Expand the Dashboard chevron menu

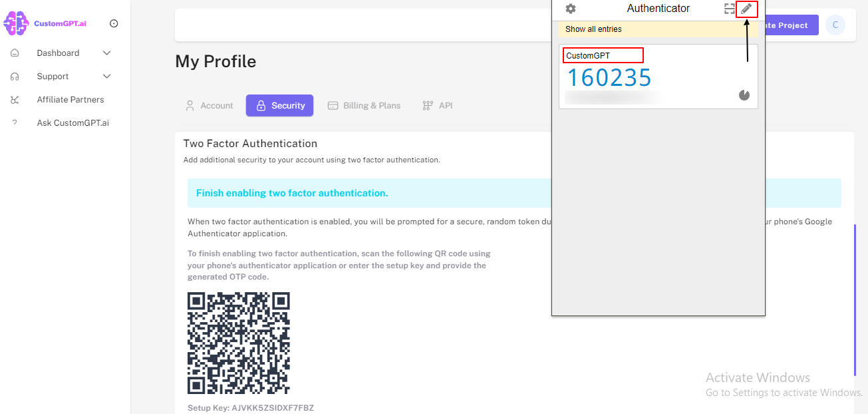[106, 53]
